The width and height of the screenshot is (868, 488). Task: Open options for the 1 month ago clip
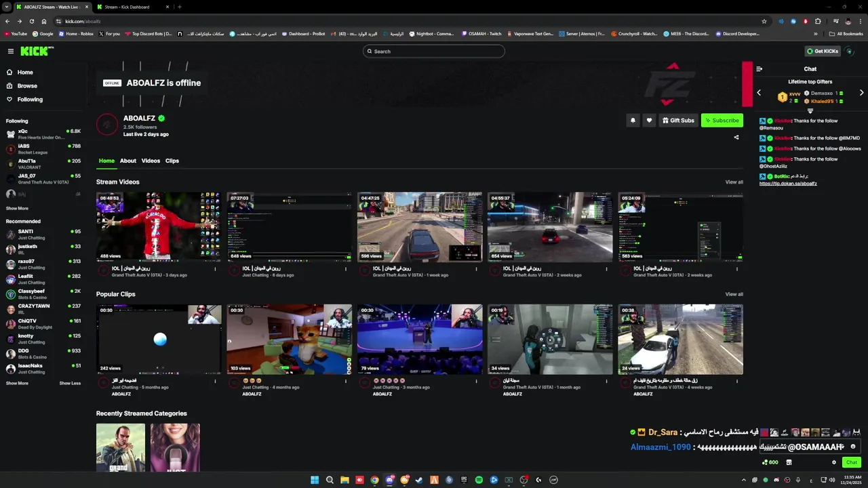coord(607,381)
